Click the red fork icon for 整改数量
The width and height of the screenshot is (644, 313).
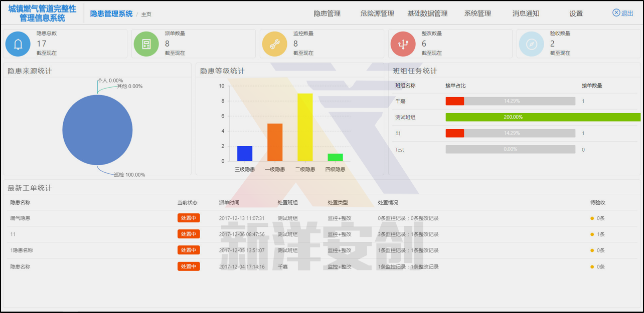[403, 44]
